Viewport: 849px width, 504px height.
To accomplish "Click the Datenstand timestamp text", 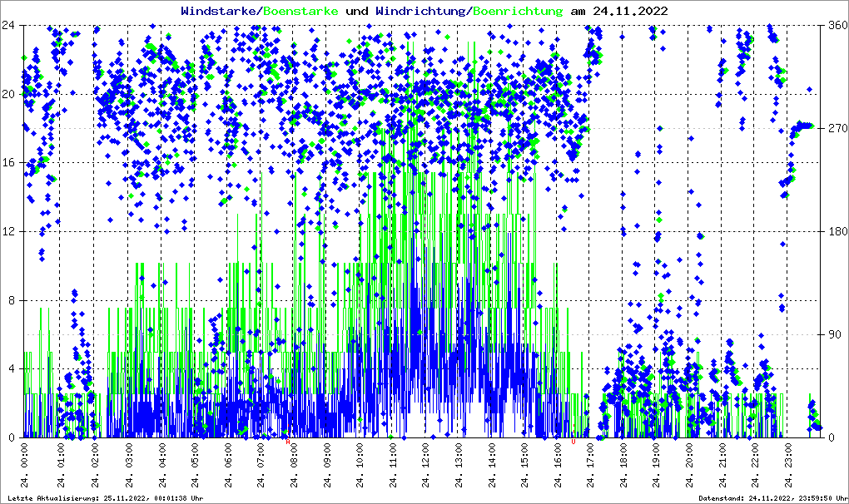I will point(773,498).
